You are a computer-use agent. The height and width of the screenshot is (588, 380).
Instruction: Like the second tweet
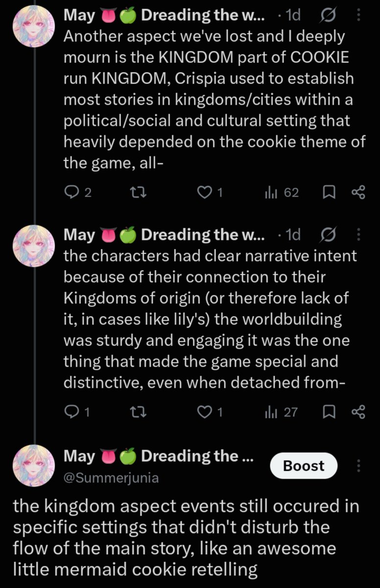click(x=210, y=413)
